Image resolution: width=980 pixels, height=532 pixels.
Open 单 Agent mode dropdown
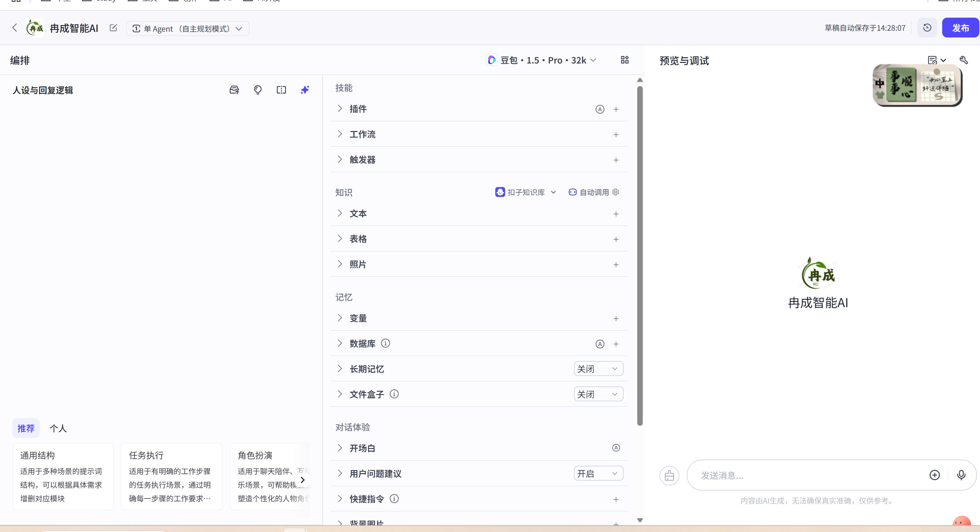coord(188,28)
